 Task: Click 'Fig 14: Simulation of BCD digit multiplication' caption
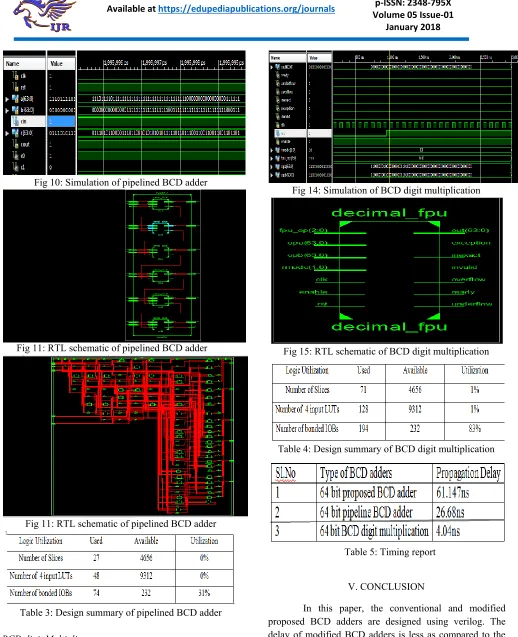point(386,190)
